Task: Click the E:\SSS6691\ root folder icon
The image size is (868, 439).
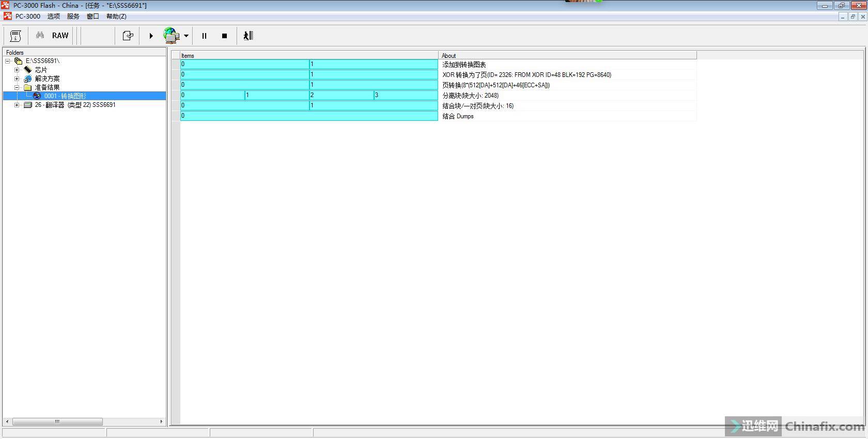Action: (18, 61)
